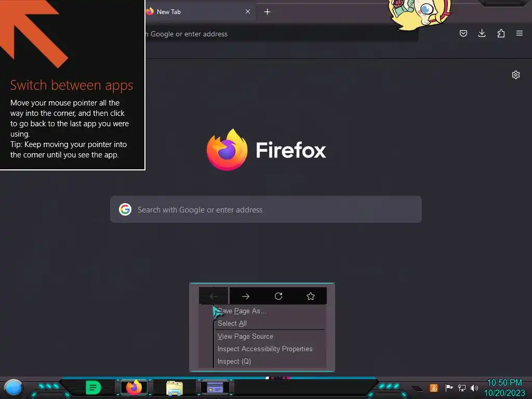Click the volume speaker tray icon
This screenshot has height=399, width=532.
[x=474, y=388]
